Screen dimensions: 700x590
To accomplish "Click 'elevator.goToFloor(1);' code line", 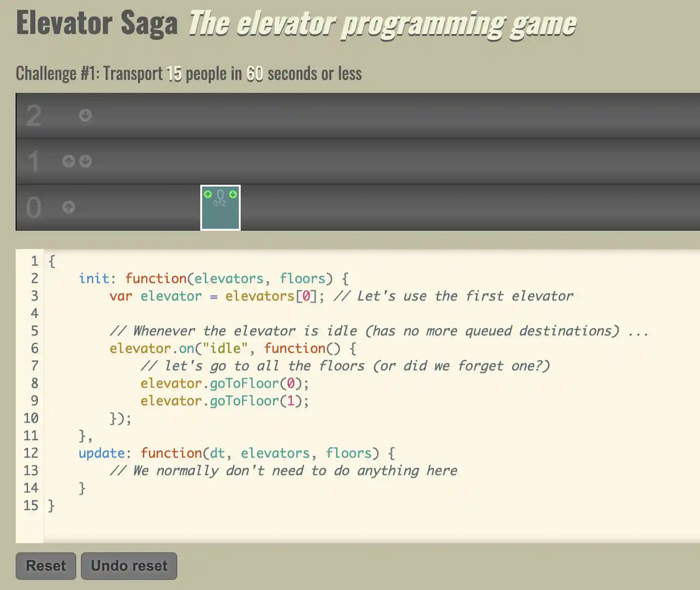I will click(225, 401).
